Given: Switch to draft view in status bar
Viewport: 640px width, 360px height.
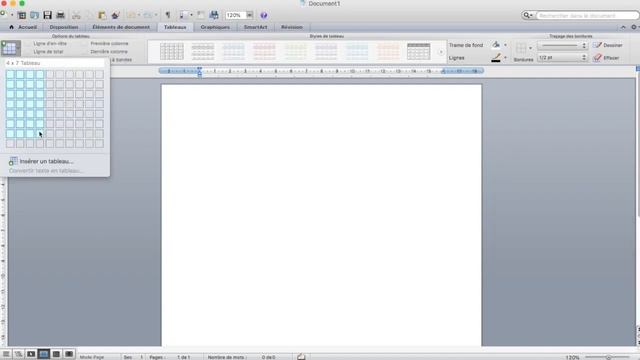Looking at the screenshot, I should [x=6, y=354].
